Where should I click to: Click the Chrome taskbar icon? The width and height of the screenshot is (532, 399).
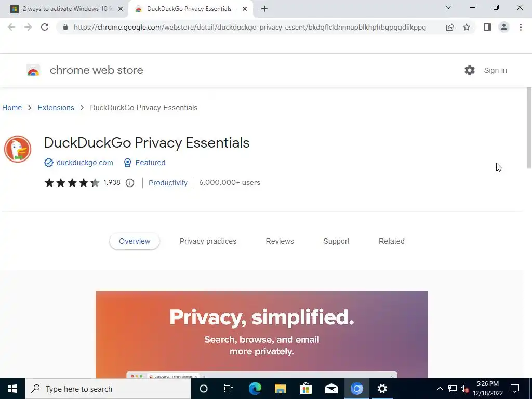pos(356,389)
